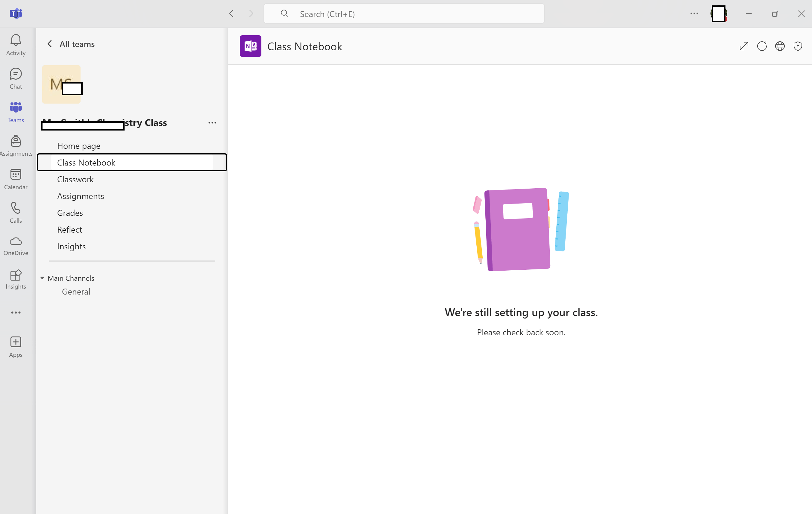Click the refresh tab icon

[x=762, y=46]
